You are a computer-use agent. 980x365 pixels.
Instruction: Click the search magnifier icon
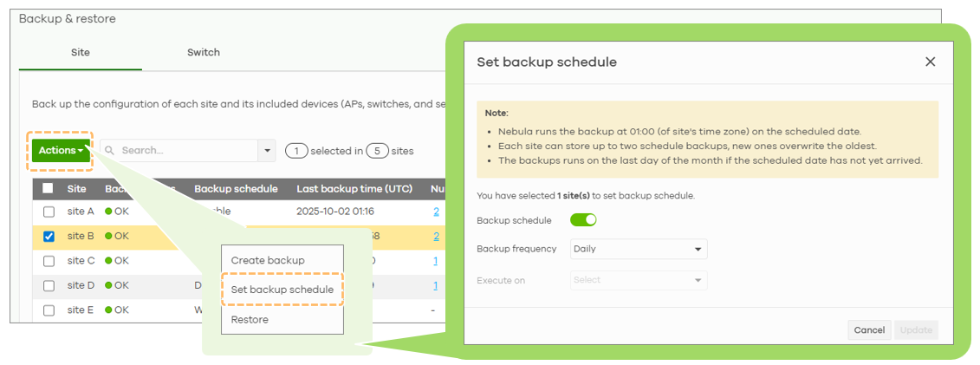(110, 151)
